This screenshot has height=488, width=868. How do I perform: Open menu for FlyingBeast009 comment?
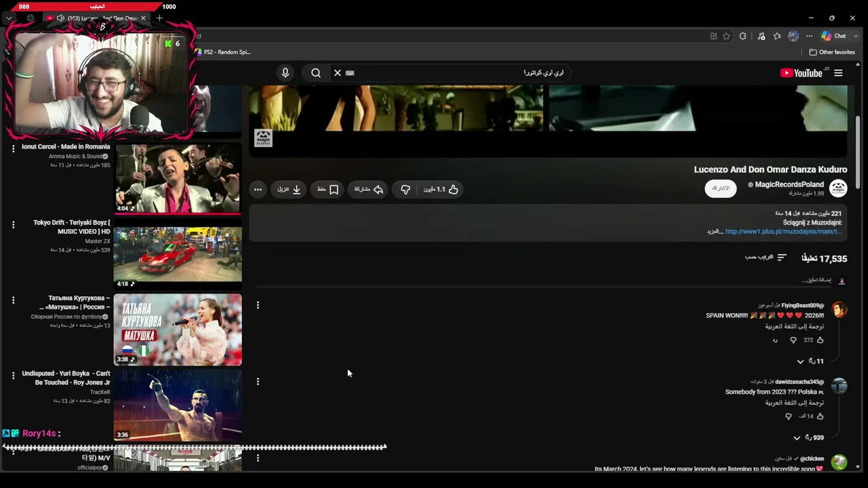coord(258,305)
